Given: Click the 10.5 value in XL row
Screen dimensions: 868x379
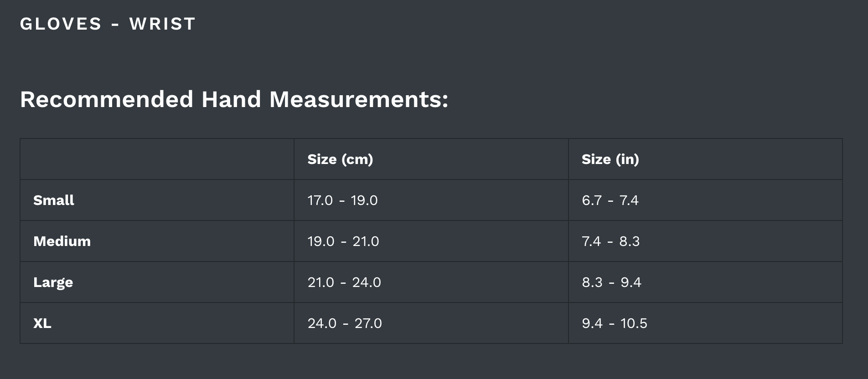Looking at the screenshot, I should (634, 323).
